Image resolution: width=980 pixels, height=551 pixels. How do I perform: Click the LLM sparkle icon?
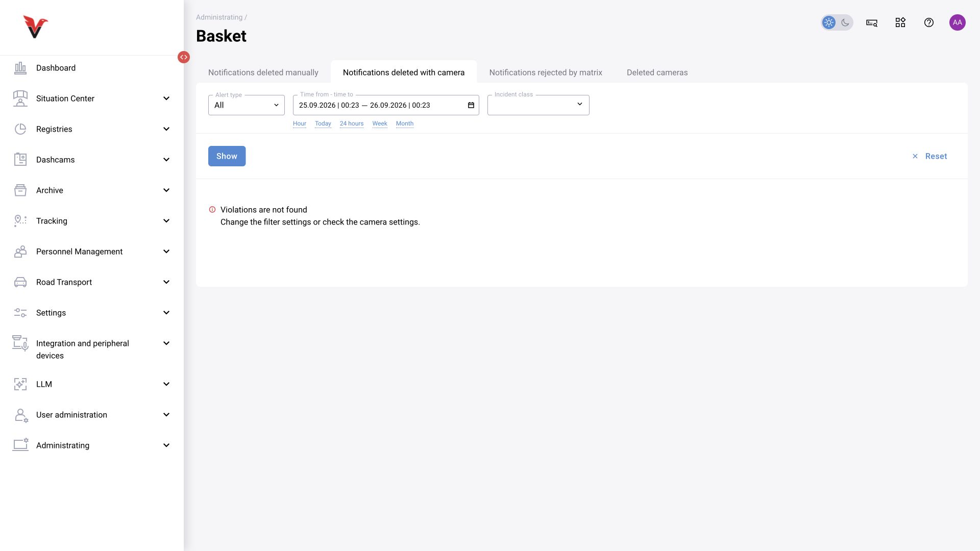(x=20, y=384)
